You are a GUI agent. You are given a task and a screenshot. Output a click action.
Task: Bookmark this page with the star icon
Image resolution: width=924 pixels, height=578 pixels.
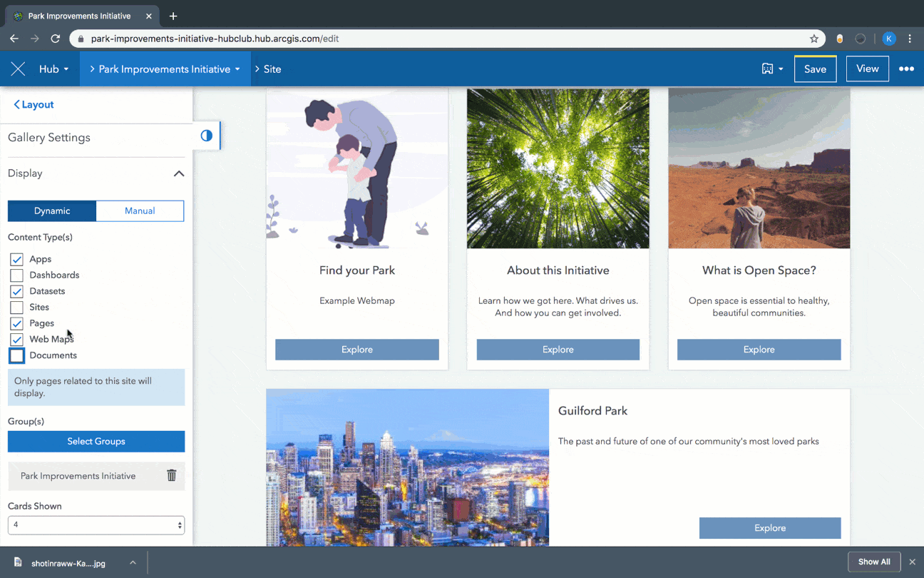[x=814, y=39]
